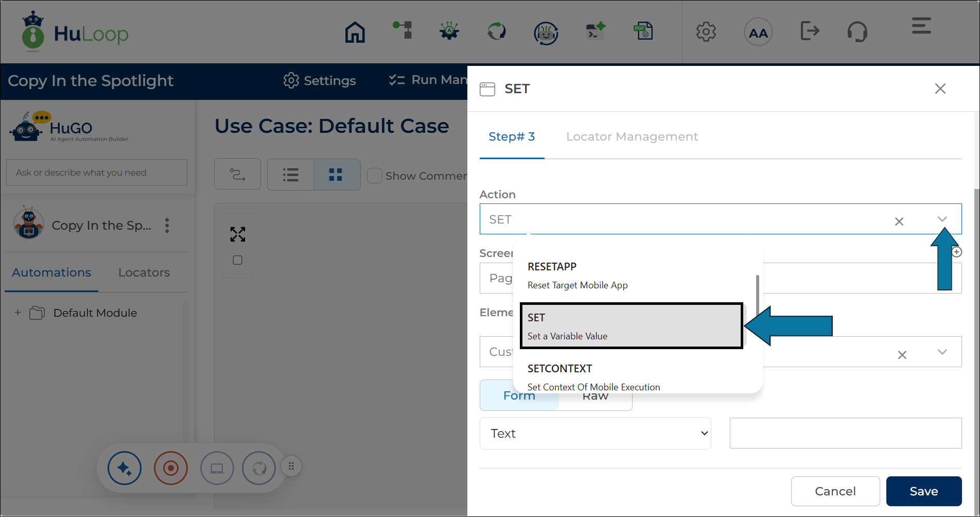The image size is (980, 517).
Task: Expand the Default Module tree item
Action: (18, 313)
